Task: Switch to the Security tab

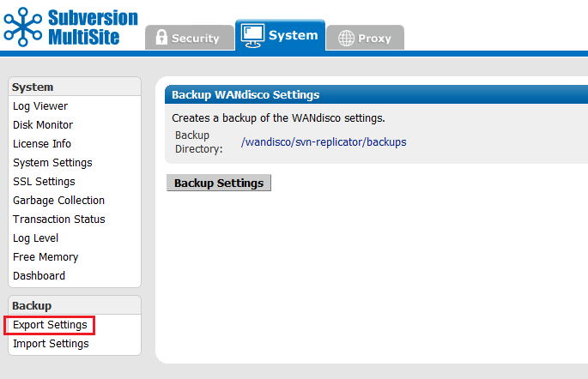Action: (190, 38)
